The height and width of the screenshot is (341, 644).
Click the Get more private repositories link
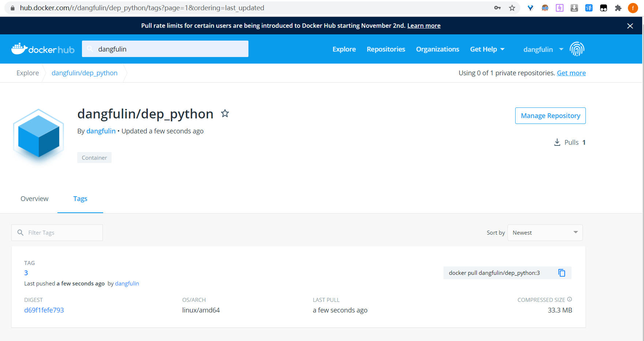point(571,73)
